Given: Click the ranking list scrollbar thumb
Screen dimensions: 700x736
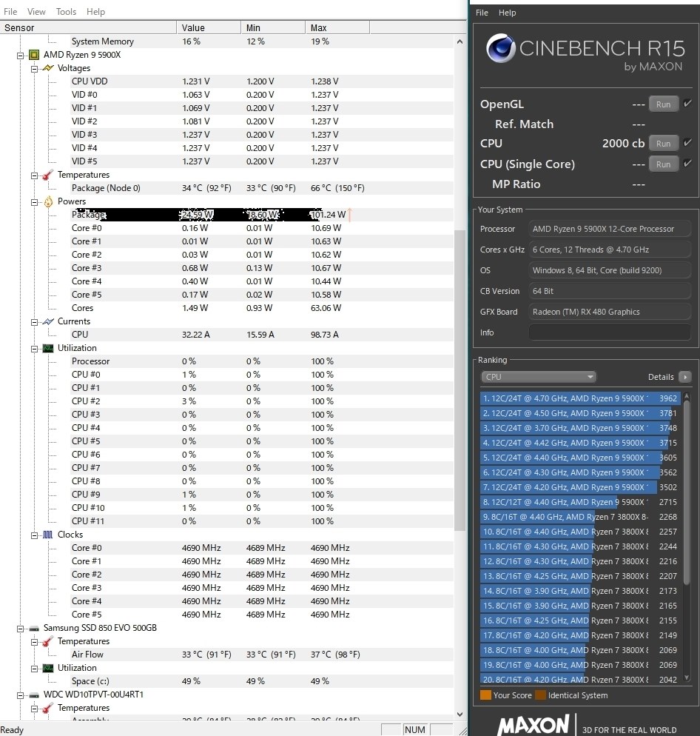Looking at the screenshot, I should point(687,493).
